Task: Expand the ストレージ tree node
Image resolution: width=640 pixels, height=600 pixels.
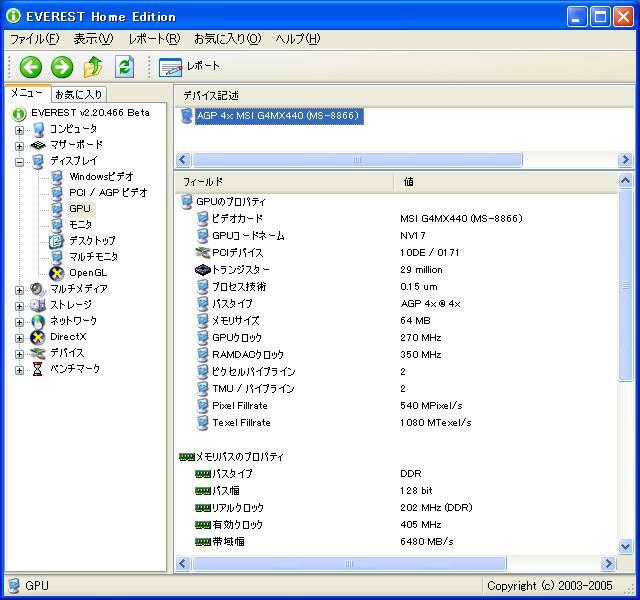Action: pos(19,306)
